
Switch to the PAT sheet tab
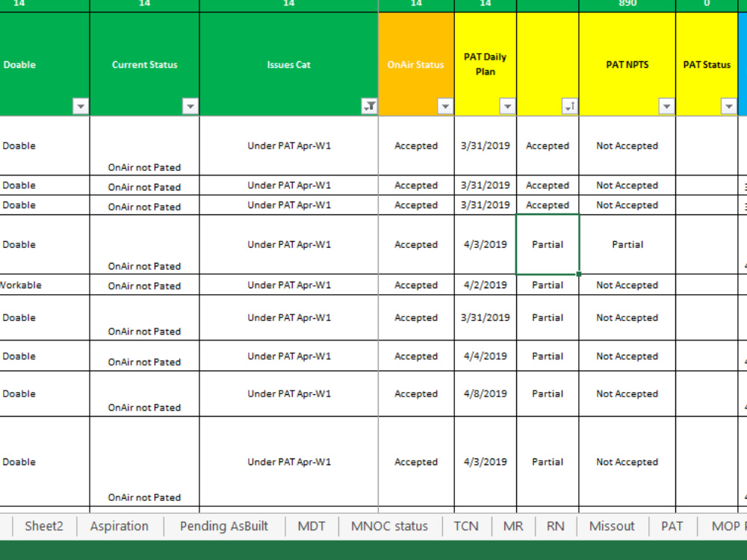coord(672,526)
